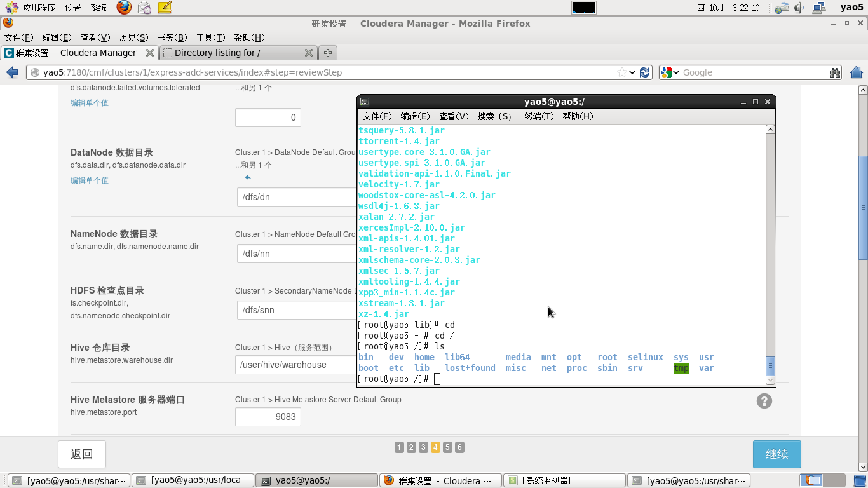Open the URL history dropdown arrow
The height and width of the screenshot is (488, 868).
pyautogui.click(x=632, y=72)
